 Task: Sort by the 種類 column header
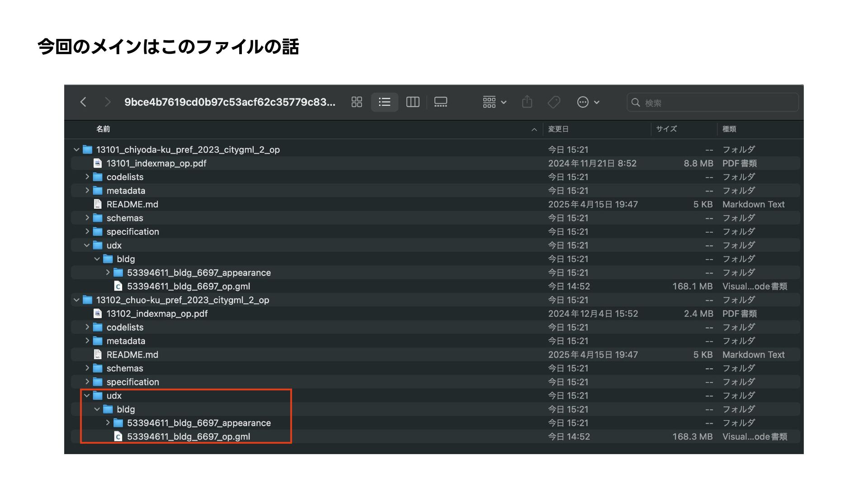729,129
